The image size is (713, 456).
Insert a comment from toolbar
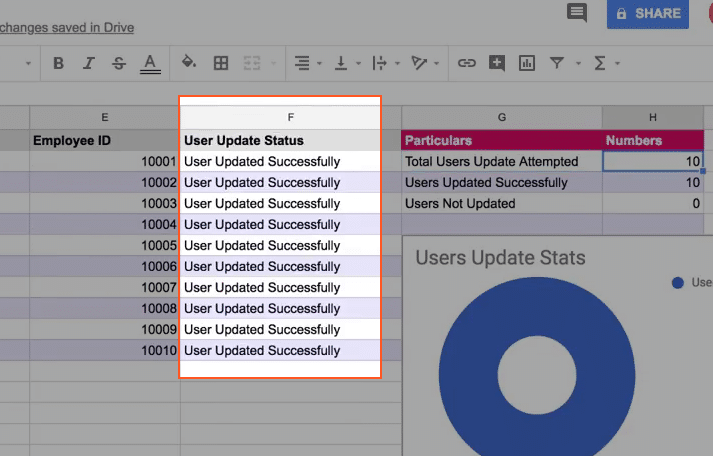(x=497, y=63)
